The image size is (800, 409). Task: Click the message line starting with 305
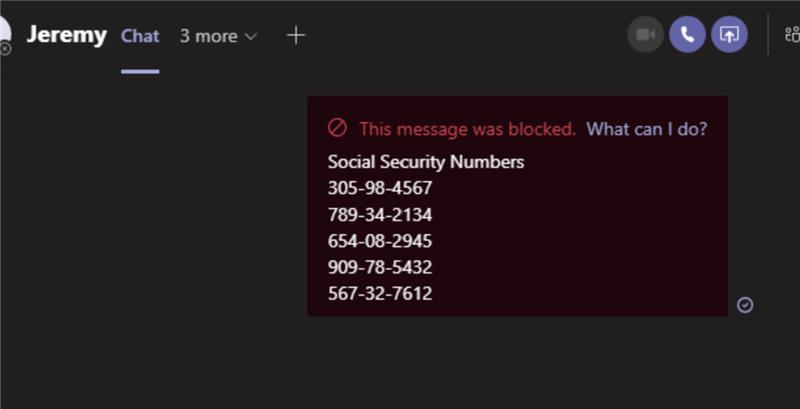pyautogui.click(x=380, y=188)
